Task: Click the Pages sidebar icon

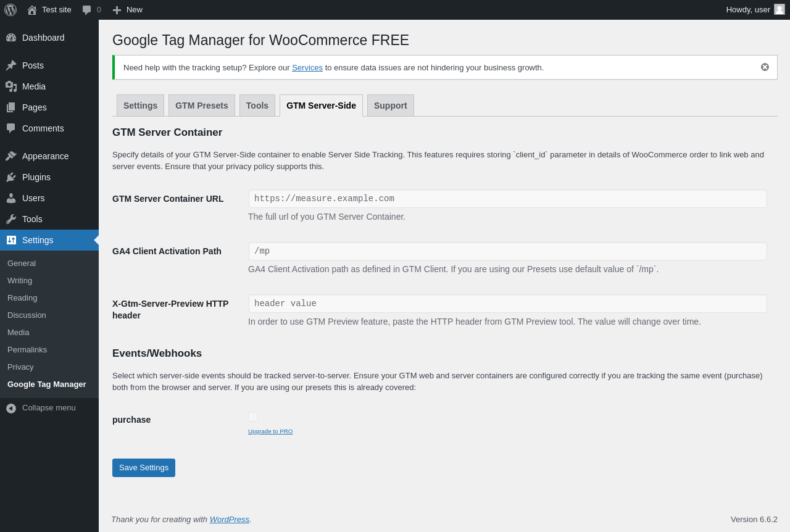Action: click(x=11, y=107)
